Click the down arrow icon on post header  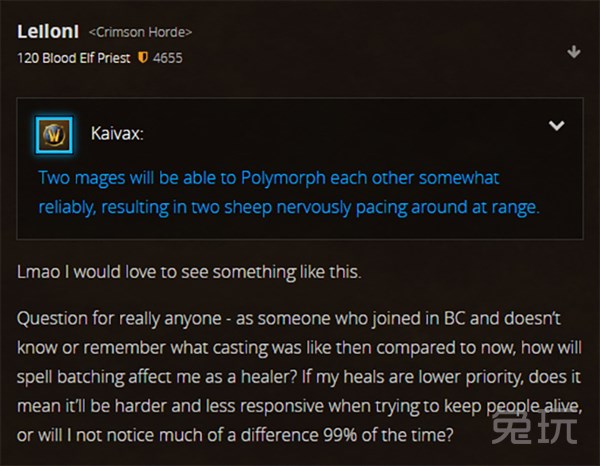click(x=574, y=52)
